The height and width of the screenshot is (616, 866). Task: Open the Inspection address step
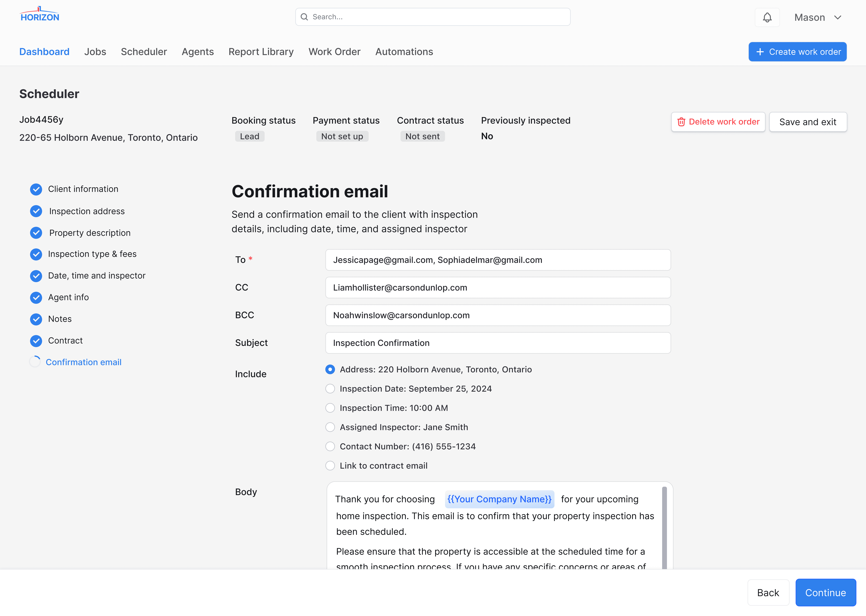point(87,211)
